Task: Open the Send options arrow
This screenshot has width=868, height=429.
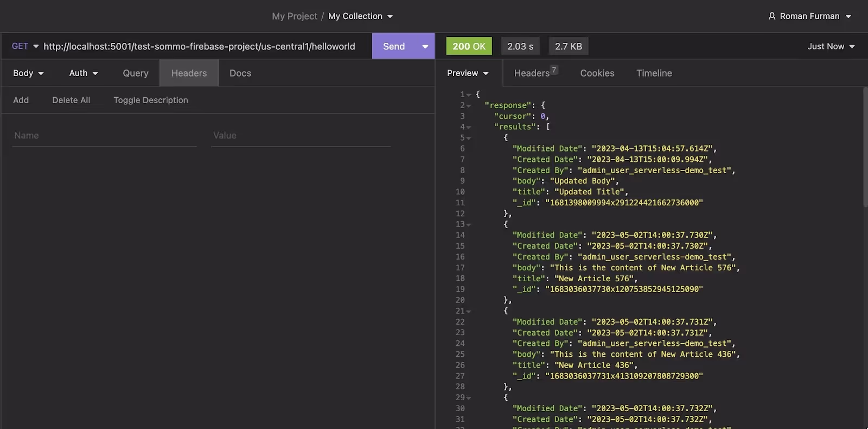Action: point(425,46)
